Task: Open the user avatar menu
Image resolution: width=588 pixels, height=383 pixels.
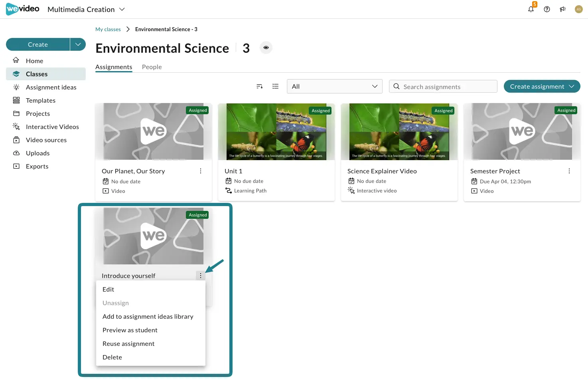Action: 579,9
